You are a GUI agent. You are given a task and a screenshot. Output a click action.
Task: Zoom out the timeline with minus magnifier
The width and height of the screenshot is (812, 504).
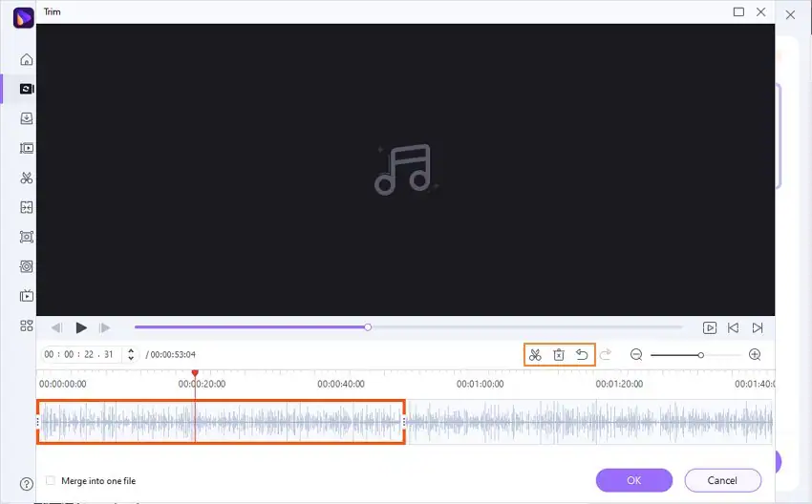(636, 355)
